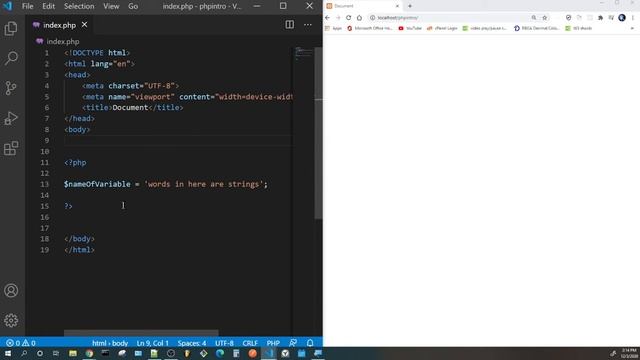Change the CRLF end-of-line sequence
The image size is (640, 360).
tap(250, 343)
